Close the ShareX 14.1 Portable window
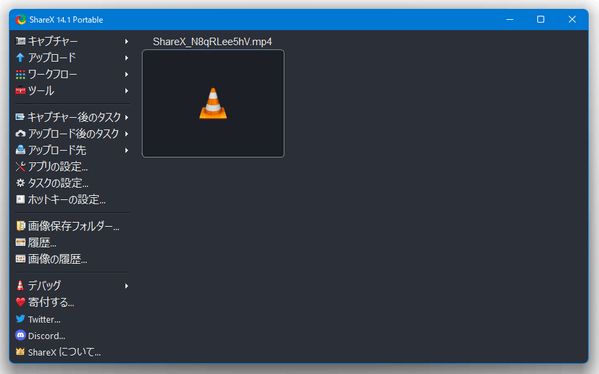Image resolution: width=599 pixels, height=374 pixels. point(572,19)
